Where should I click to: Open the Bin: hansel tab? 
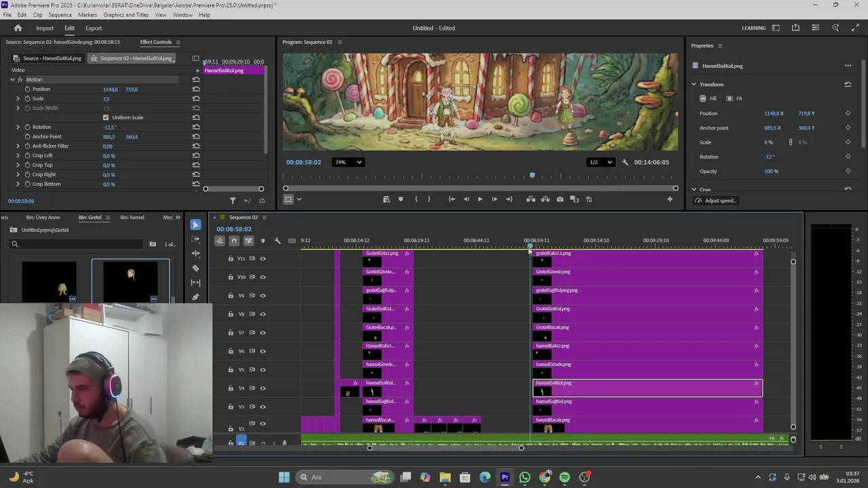pyautogui.click(x=132, y=218)
